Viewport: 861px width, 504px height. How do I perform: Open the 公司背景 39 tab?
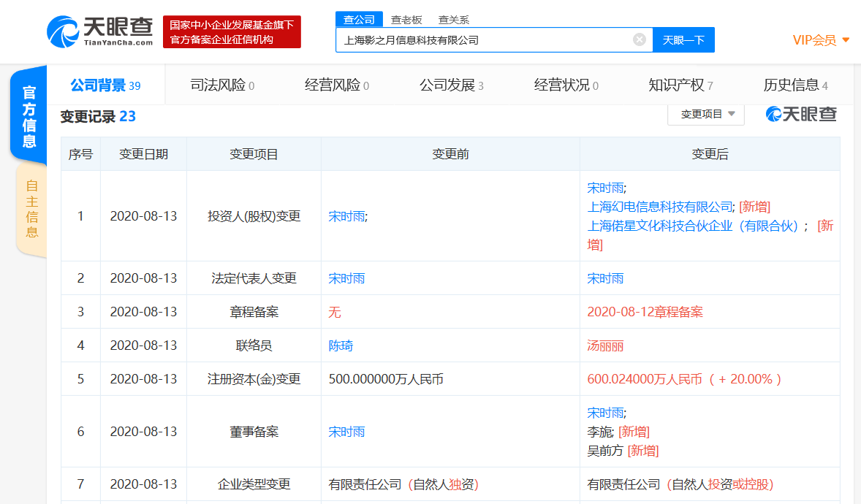[x=105, y=85]
